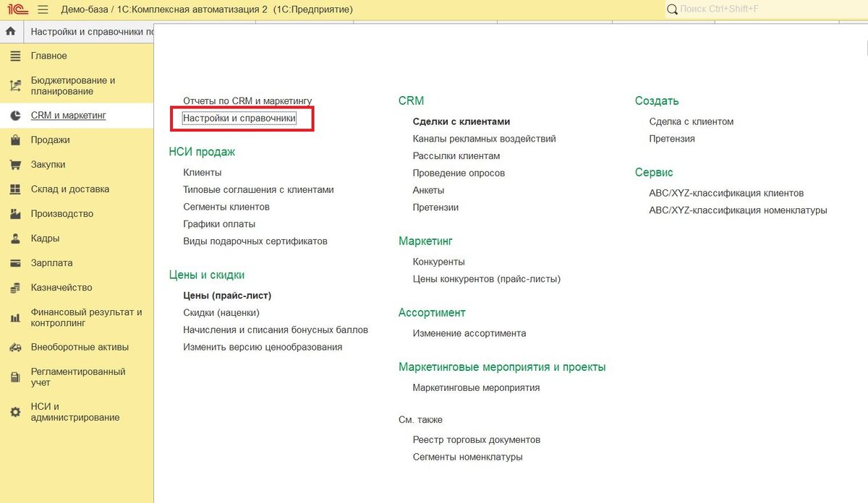Open Конкуренты
Image resolution: width=868 pixels, height=503 pixels.
point(438,262)
